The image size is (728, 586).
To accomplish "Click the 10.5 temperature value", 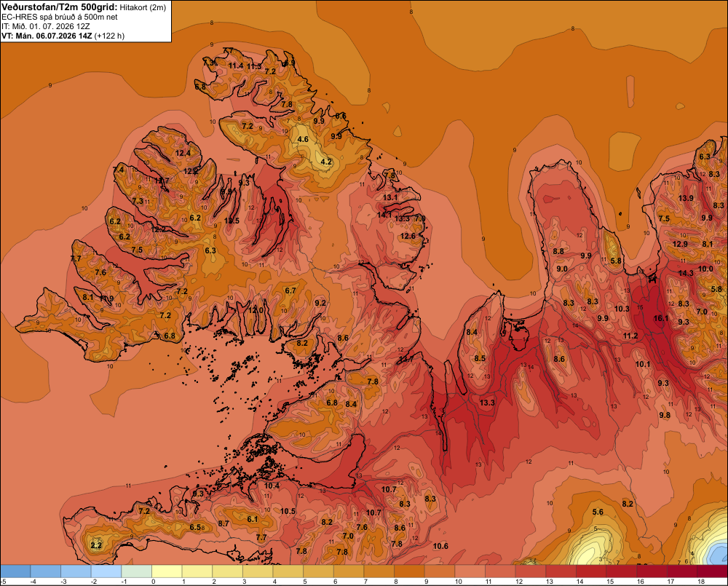I will [x=288, y=511].
